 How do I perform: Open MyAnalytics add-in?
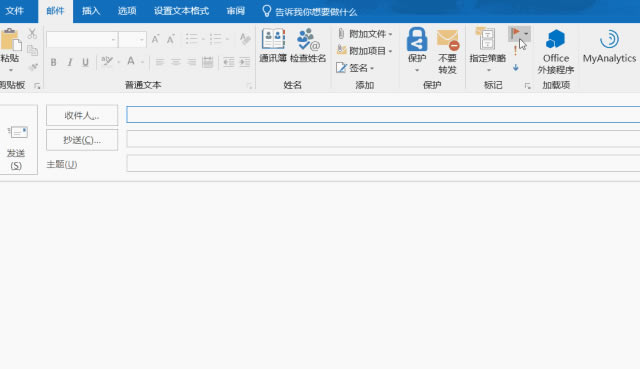609,46
